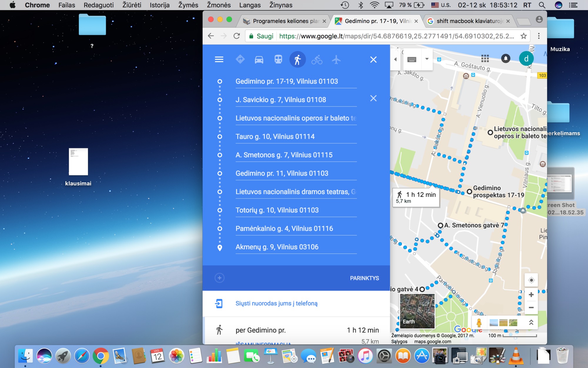Bookmark this page with star

[x=524, y=36]
